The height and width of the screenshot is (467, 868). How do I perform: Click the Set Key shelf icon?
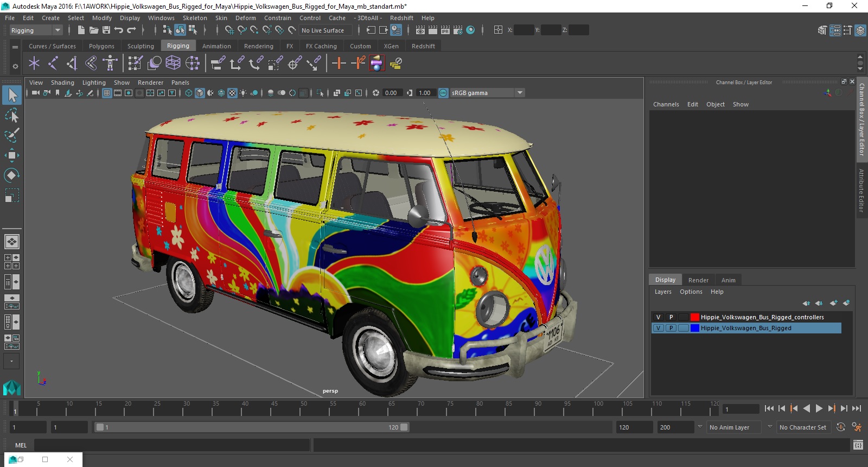coord(339,64)
